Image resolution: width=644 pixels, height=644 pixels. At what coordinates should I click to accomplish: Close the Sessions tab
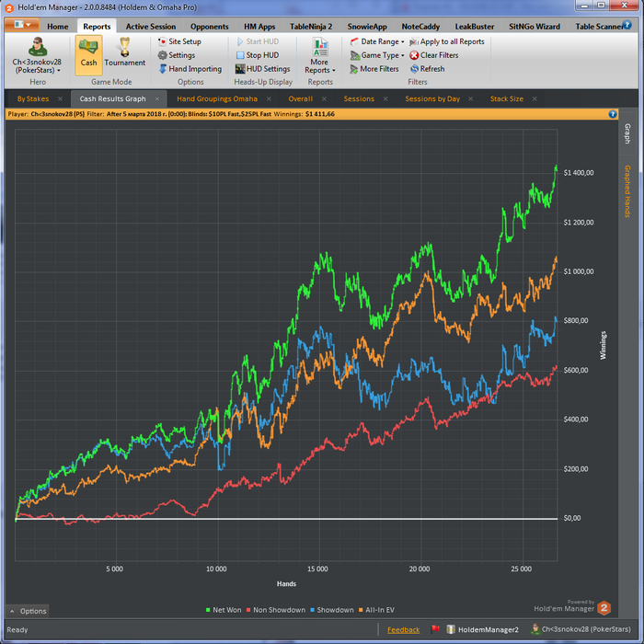coord(385,98)
